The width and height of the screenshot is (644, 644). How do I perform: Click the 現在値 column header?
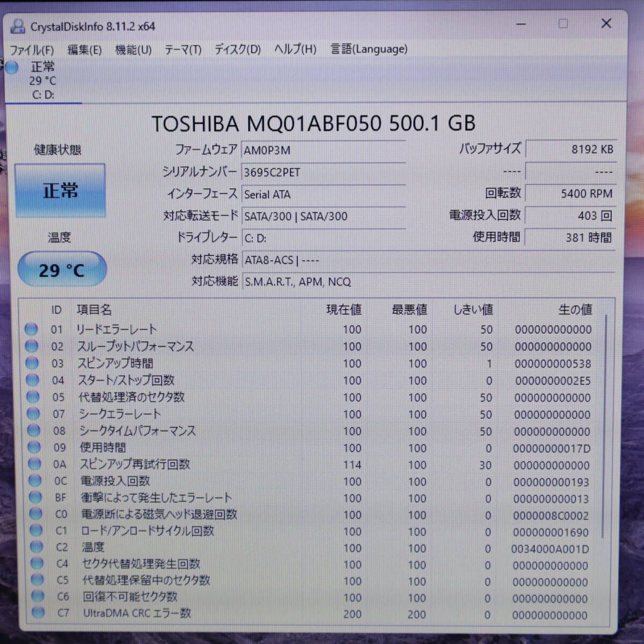[x=344, y=310]
